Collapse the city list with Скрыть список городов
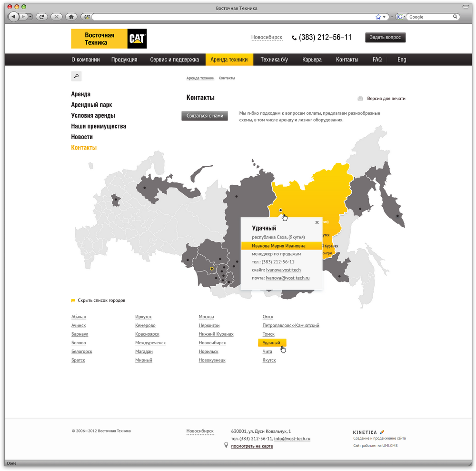The image size is (476, 471). coord(101,301)
